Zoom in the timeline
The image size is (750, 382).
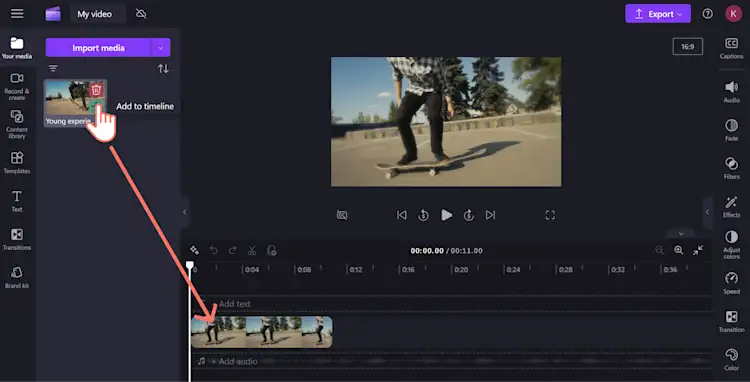pos(678,250)
